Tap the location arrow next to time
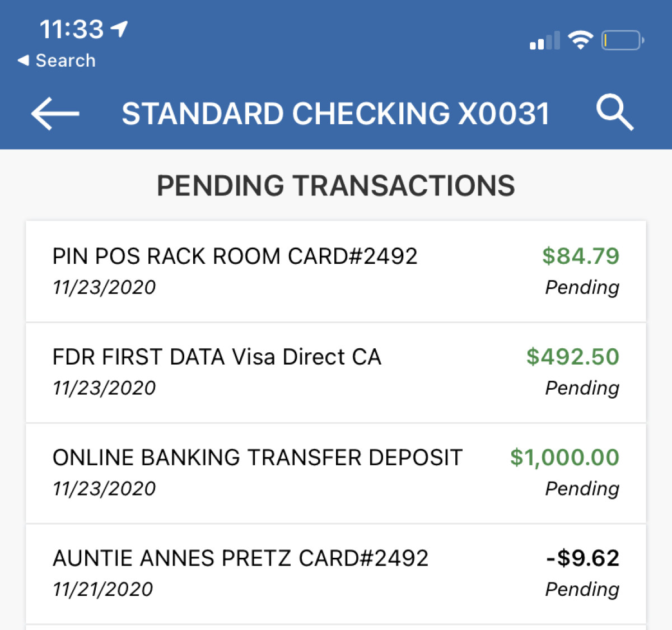 tap(119, 29)
